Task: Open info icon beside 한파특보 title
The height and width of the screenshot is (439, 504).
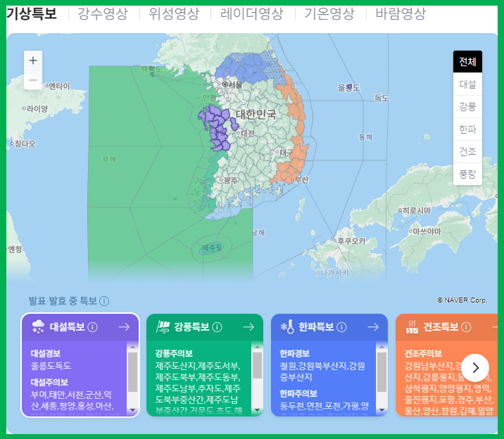Action: pyautogui.click(x=341, y=327)
